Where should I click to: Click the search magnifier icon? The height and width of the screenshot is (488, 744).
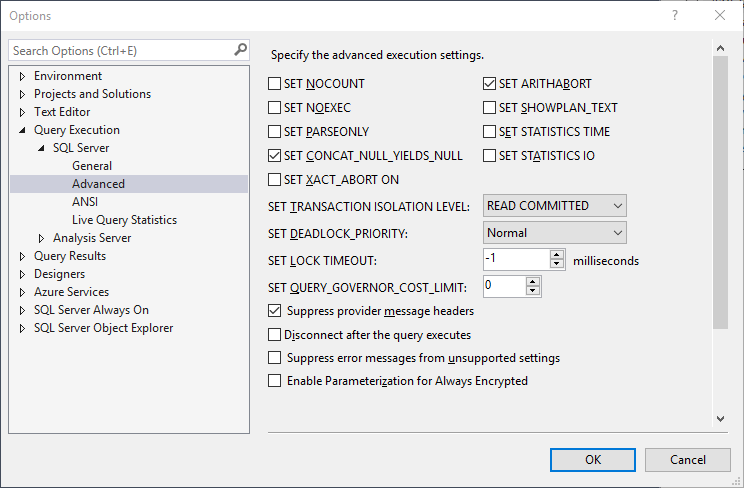(240, 50)
